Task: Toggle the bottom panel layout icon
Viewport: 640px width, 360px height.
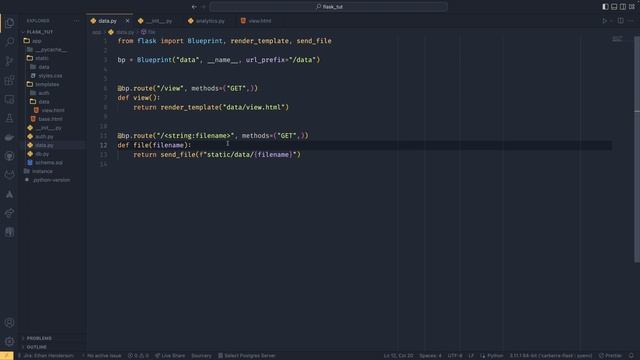Action: (x=614, y=7)
